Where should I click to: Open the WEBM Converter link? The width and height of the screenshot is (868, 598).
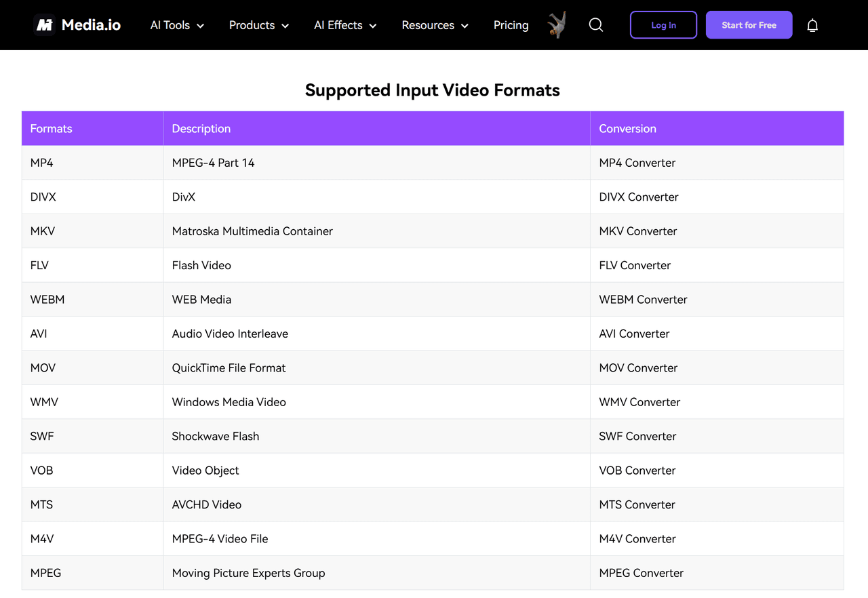(643, 300)
